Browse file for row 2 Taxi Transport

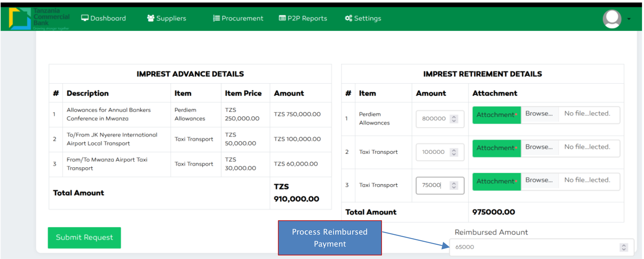pos(539,147)
